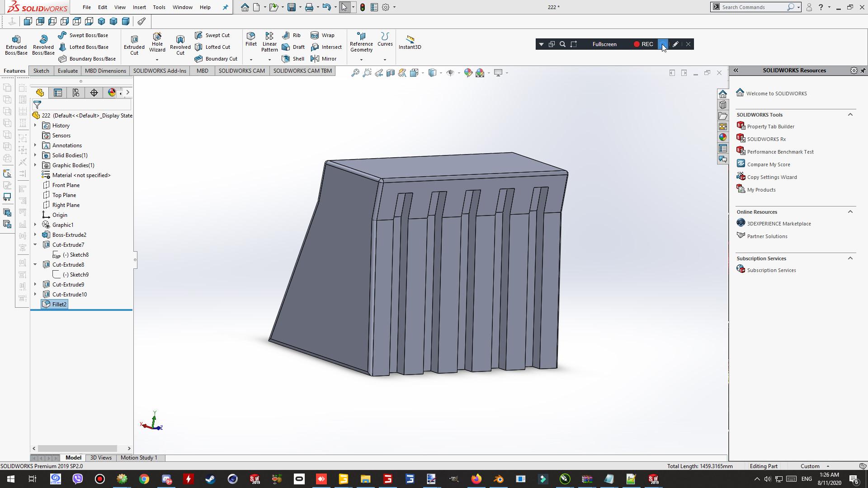
Task: Toggle the REC recording button
Action: 643,44
